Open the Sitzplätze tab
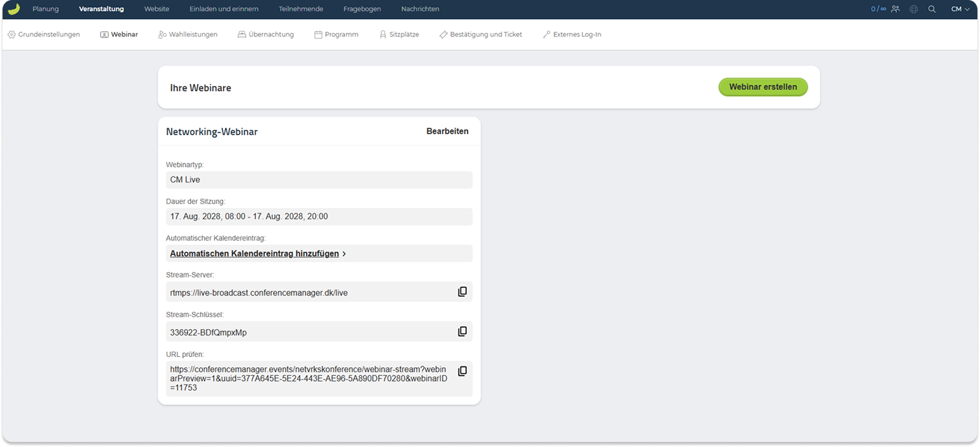This screenshot has height=447, width=980. tap(399, 34)
